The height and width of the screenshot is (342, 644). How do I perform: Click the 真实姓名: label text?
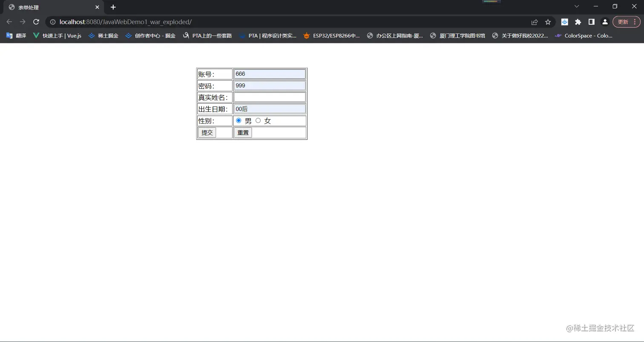point(213,97)
